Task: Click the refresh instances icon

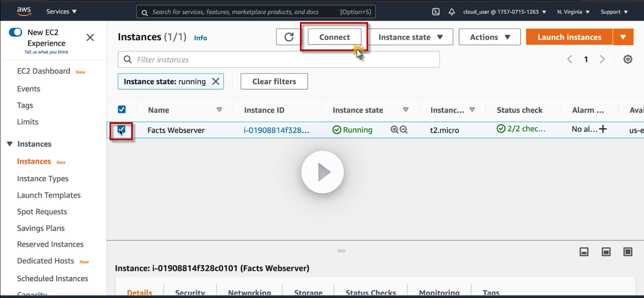Action: (x=289, y=37)
